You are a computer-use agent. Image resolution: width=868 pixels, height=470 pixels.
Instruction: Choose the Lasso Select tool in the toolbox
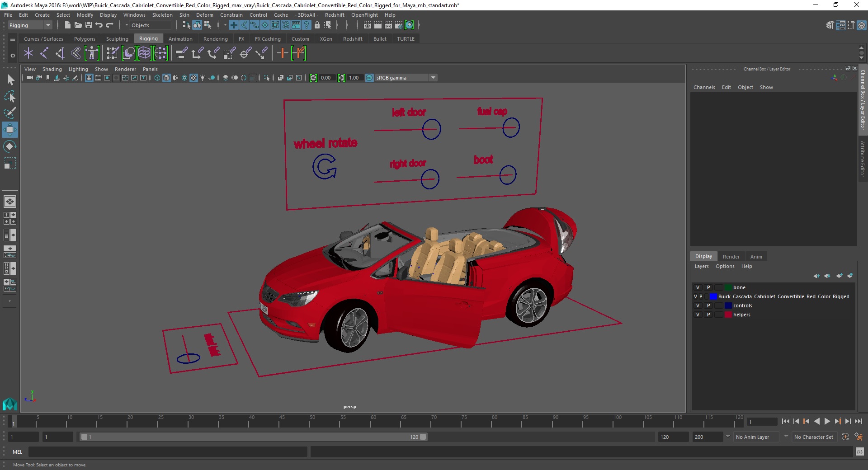point(10,97)
